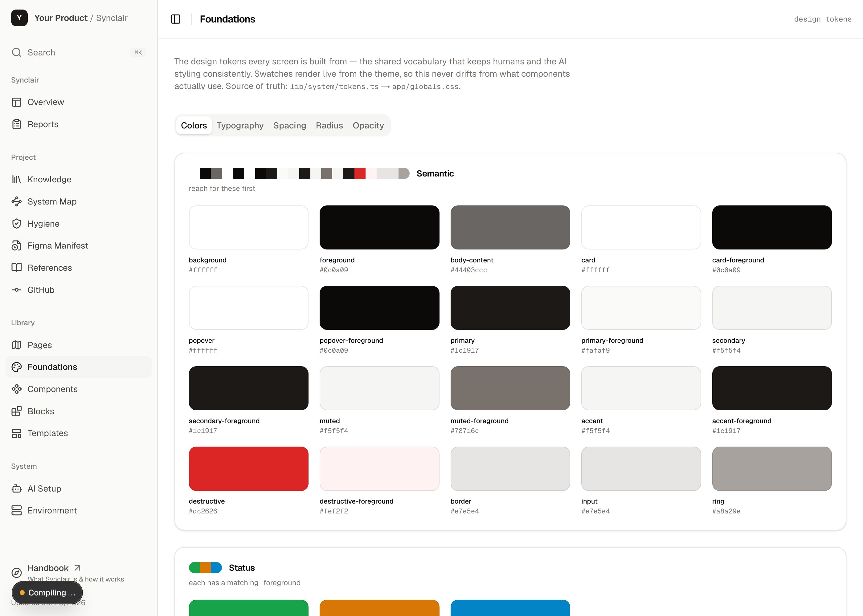Image resolution: width=863 pixels, height=616 pixels.
Task: Click the System Map route icon
Action: coord(17,201)
